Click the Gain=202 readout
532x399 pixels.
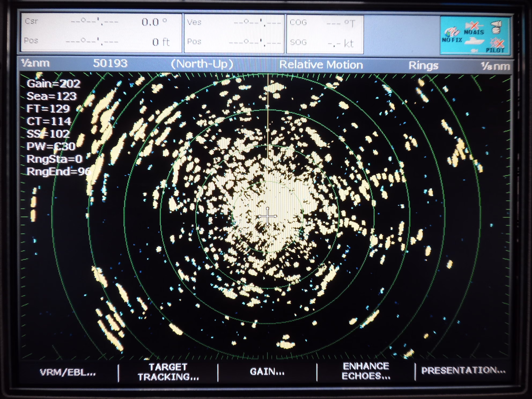click(x=53, y=84)
